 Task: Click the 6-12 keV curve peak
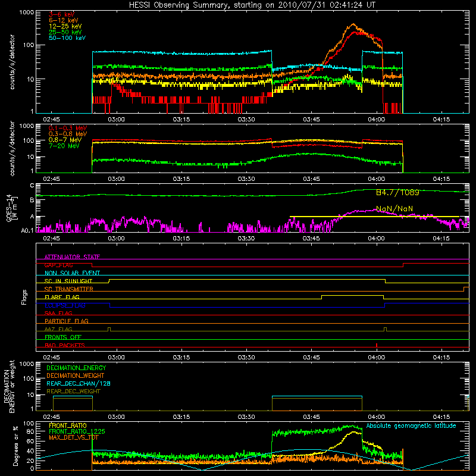[x=353, y=24]
